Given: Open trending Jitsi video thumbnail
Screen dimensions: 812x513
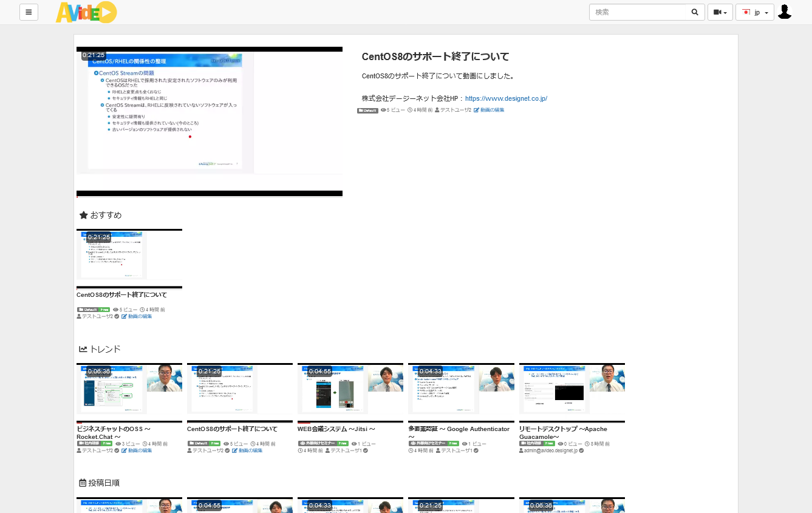Looking at the screenshot, I should pos(350,393).
